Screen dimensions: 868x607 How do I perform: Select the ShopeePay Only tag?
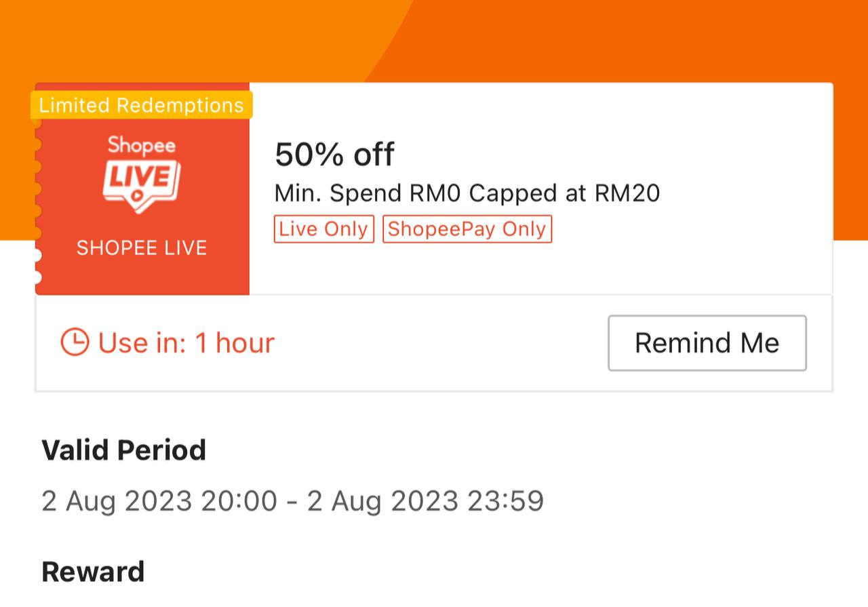point(467,229)
